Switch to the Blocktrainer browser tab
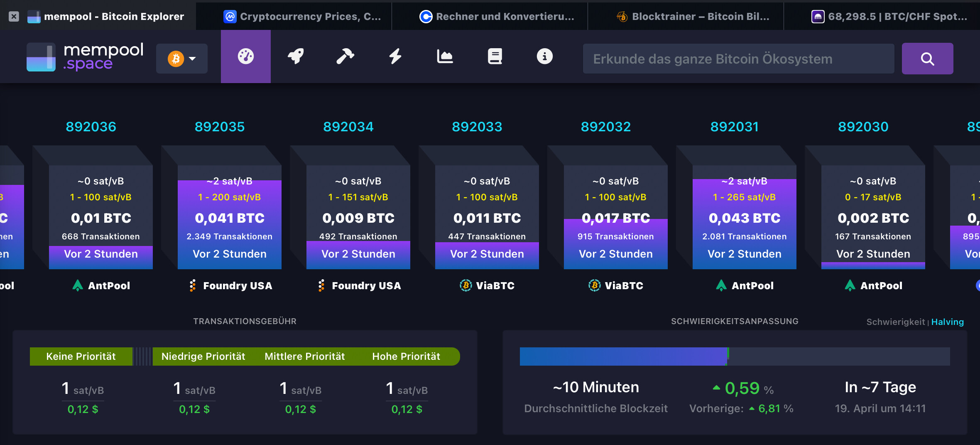Viewport: 980px width, 445px height. [x=693, y=17]
